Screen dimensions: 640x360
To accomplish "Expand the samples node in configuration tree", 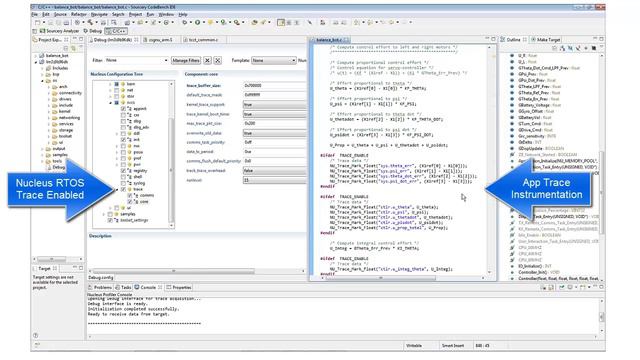I will 104,214.
